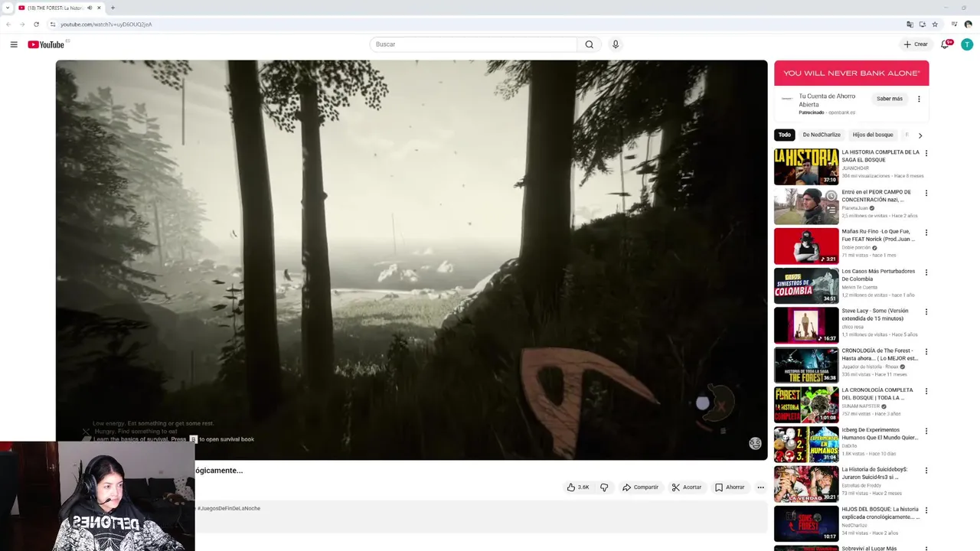
Task: Open menu for SUNAM NAPSTER video
Action: coord(926,391)
